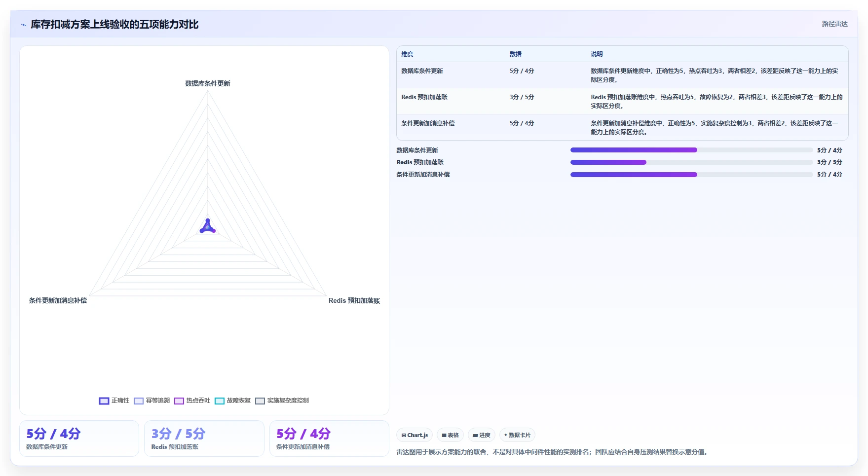Click the radar axis label Redis 预扣加落账
The height and width of the screenshot is (476, 868).
[354, 301]
